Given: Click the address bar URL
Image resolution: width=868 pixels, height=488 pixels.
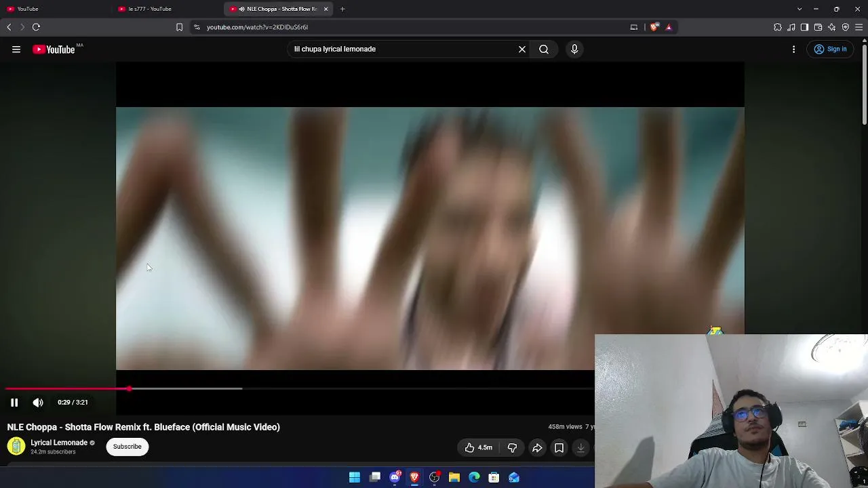Looking at the screenshot, I should point(258,27).
